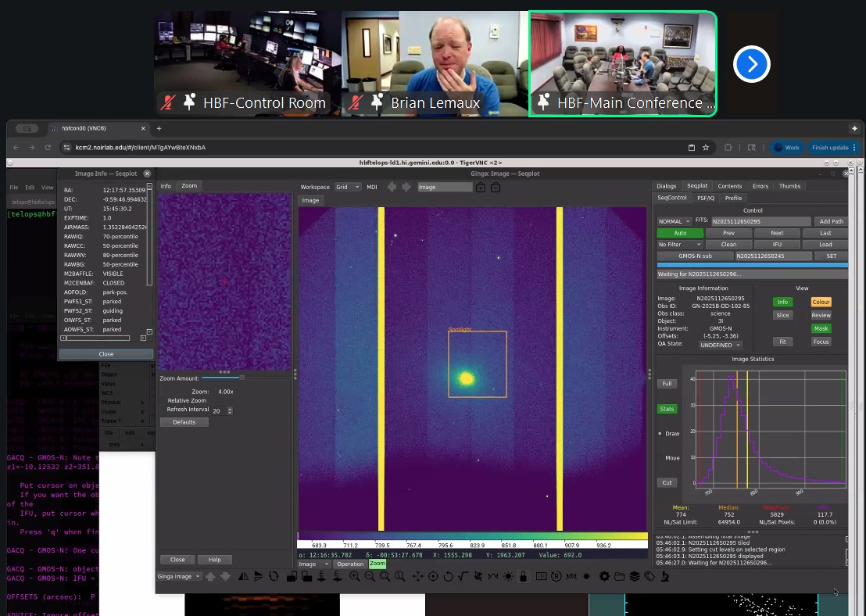Open preferences with the gear icon
The width and height of the screenshot is (866, 616).
coord(604,576)
